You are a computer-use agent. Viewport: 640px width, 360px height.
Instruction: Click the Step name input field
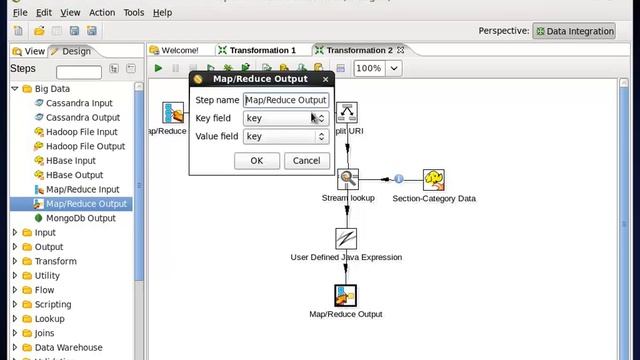point(286,100)
